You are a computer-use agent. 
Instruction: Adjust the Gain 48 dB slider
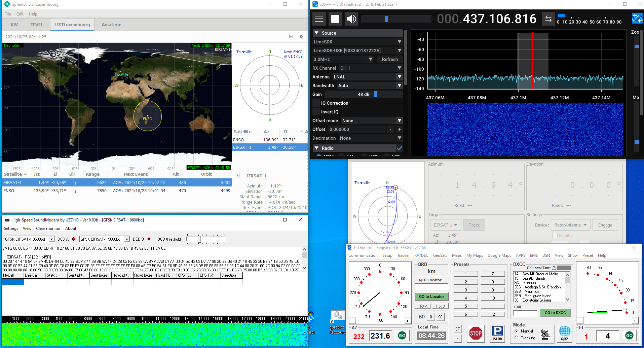[364, 94]
